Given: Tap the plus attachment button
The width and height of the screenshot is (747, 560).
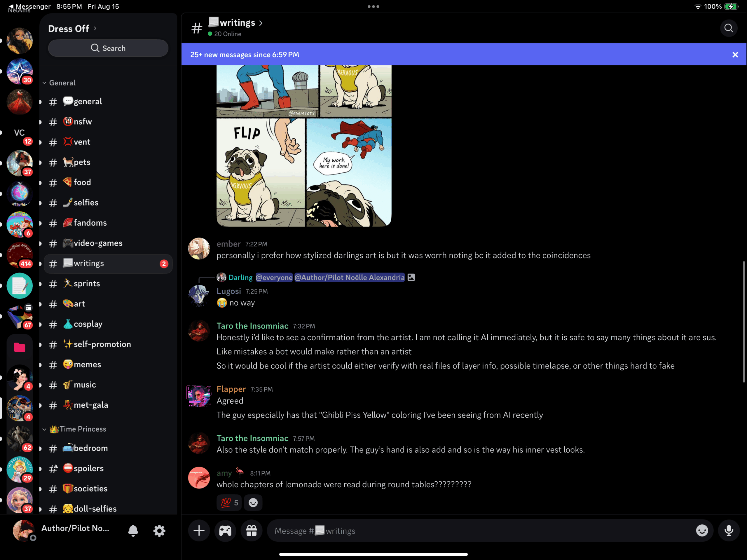Looking at the screenshot, I should (199, 531).
